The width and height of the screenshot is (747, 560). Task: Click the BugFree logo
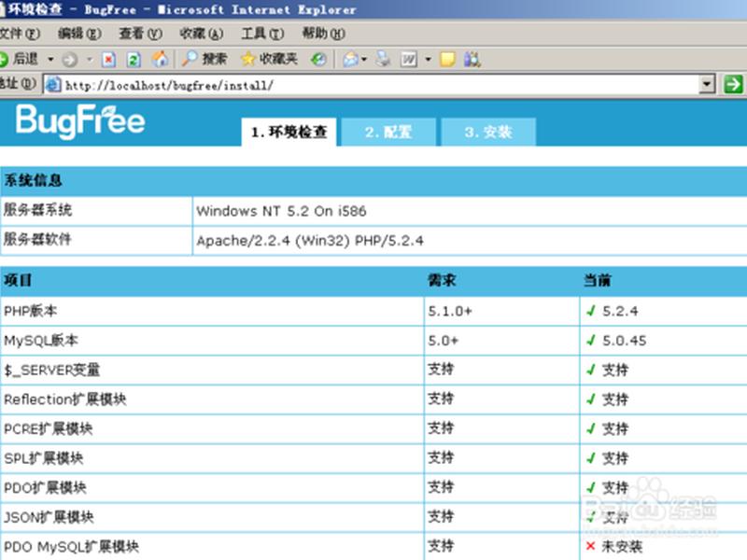[80, 121]
